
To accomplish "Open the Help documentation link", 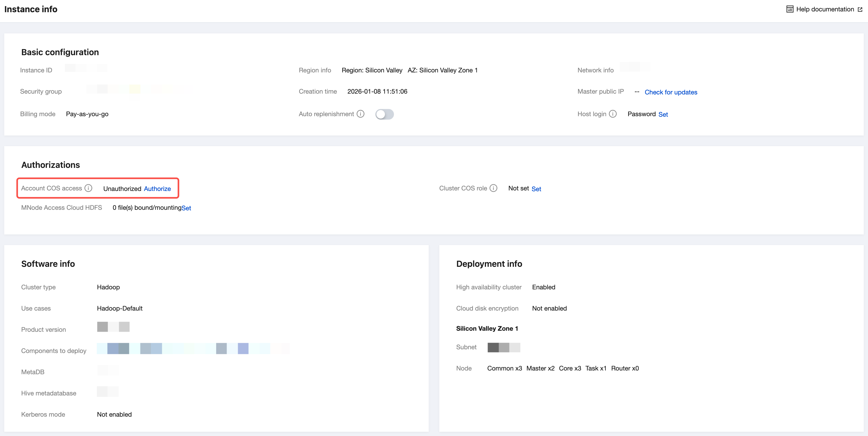I will [825, 9].
